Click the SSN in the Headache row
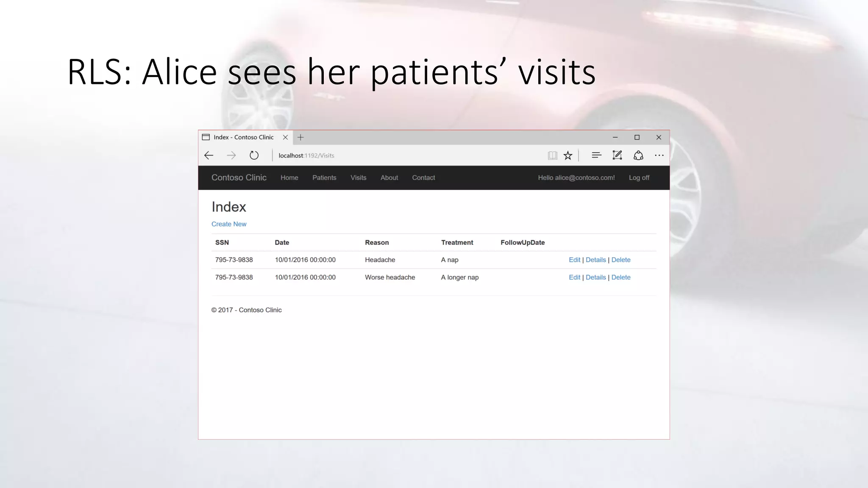This screenshot has height=488, width=868. pyautogui.click(x=234, y=260)
